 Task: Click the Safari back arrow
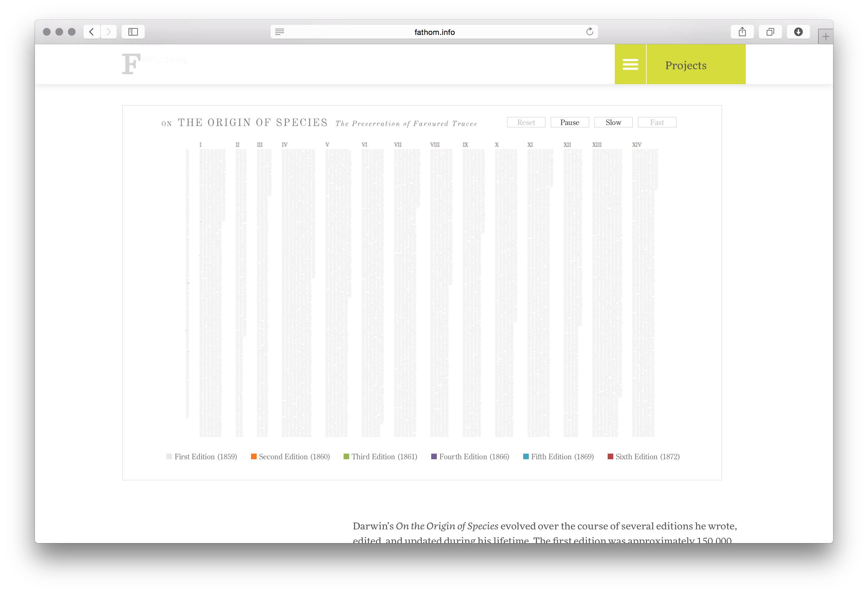pos(91,32)
